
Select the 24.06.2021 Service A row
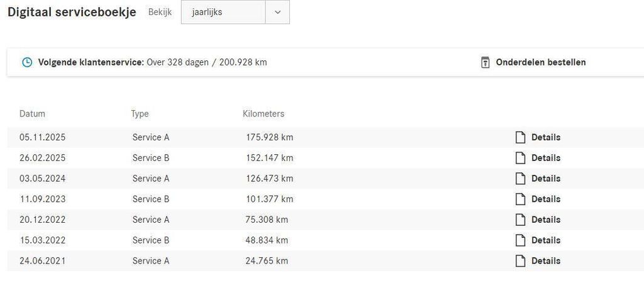coord(151,260)
